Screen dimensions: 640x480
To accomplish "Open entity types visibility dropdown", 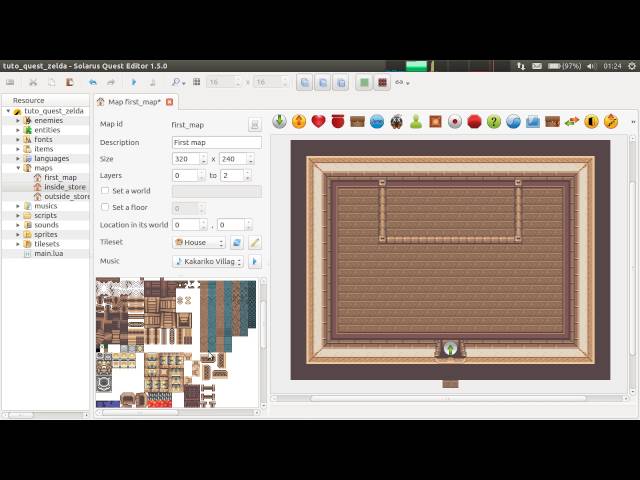I will click(x=402, y=82).
